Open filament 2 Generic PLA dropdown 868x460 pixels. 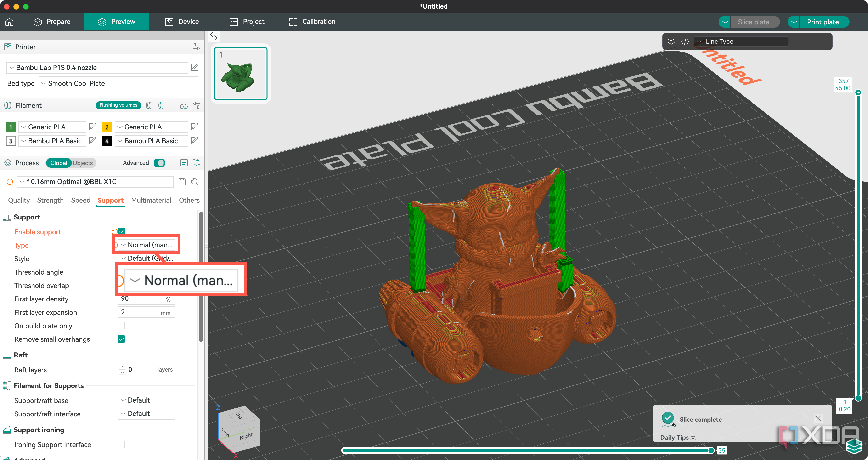tap(151, 127)
